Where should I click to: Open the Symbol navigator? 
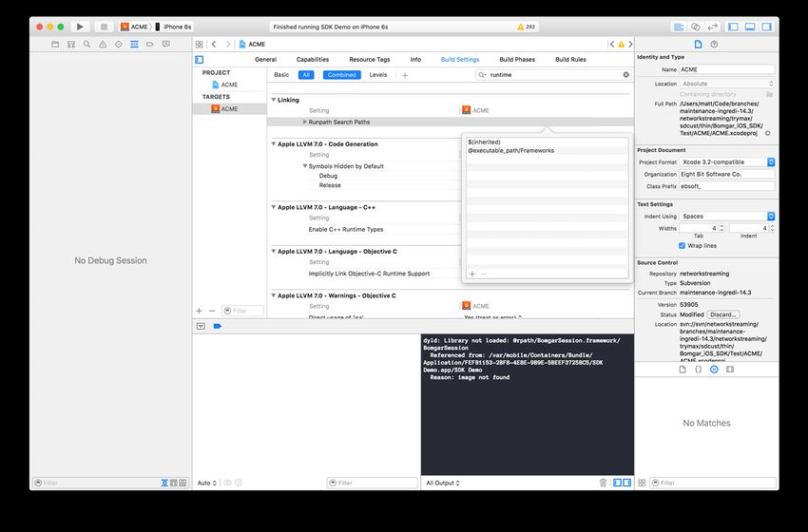click(x=71, y=45)
